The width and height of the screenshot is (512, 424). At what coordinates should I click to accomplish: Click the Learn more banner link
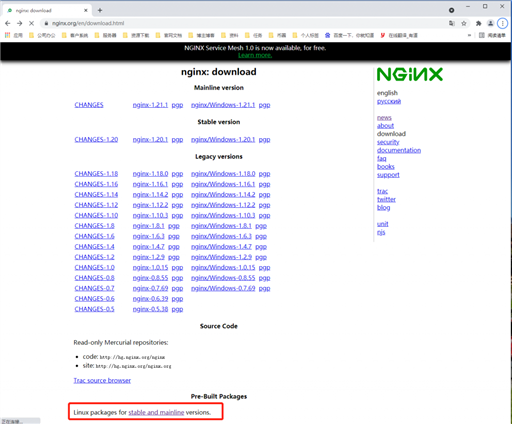255,55
